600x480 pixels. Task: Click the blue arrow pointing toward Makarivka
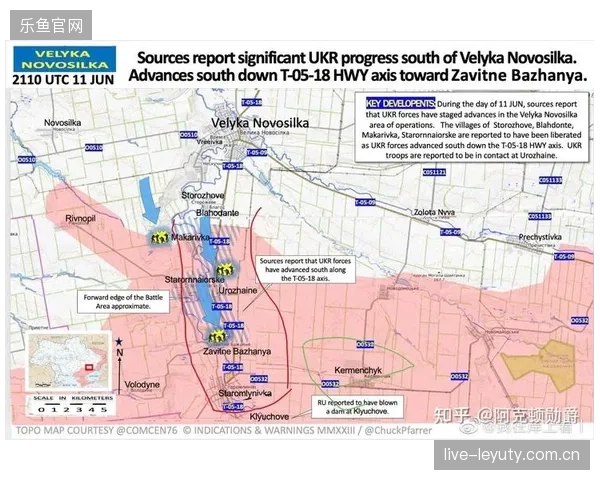coord(148,201)
